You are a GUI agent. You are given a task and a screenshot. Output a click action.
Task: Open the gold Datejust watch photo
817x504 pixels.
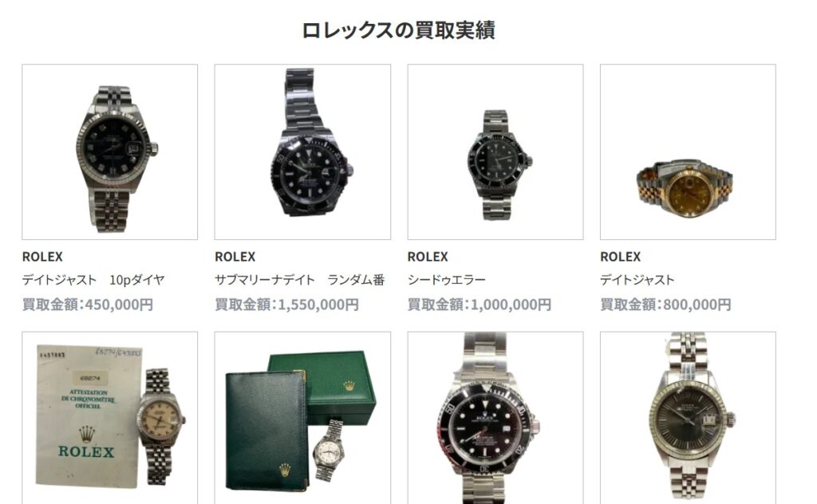point(688,152)
